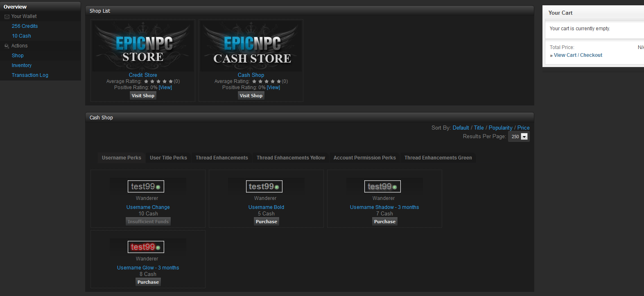
Task: Select the Thread Enhancements Yellow tab
Action: 291,158
